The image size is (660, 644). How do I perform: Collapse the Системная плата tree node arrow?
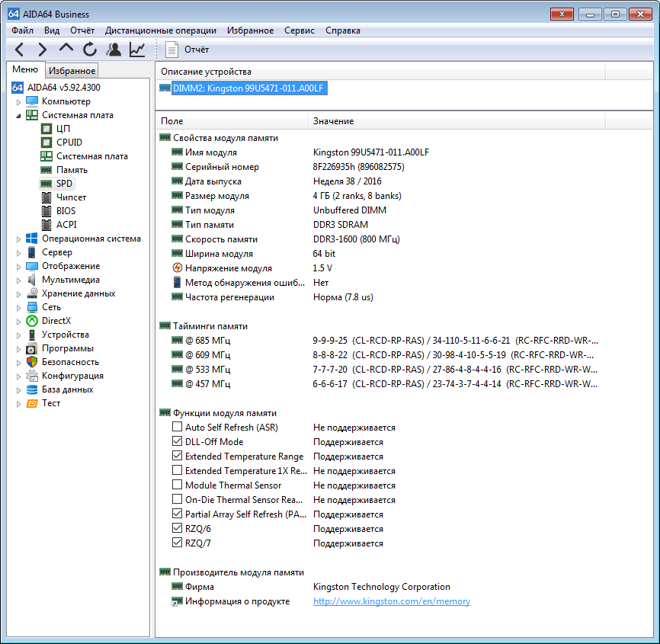pyautogui.click(x=18, y=116)
